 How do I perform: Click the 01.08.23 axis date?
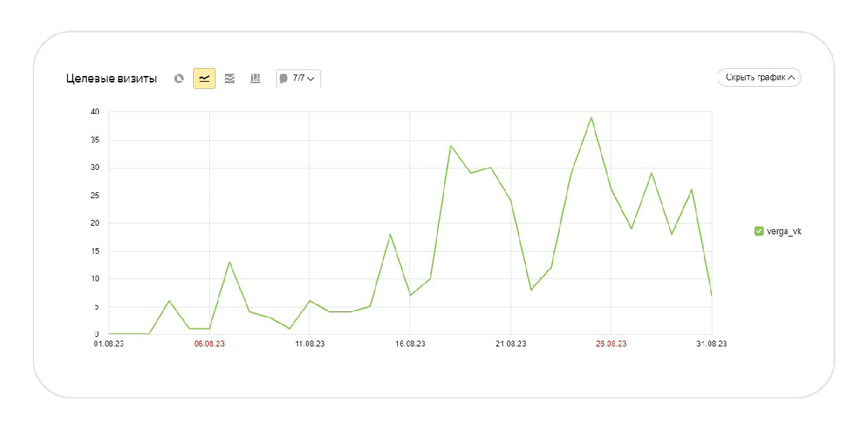pyautogui.click(x=109, y=344)
